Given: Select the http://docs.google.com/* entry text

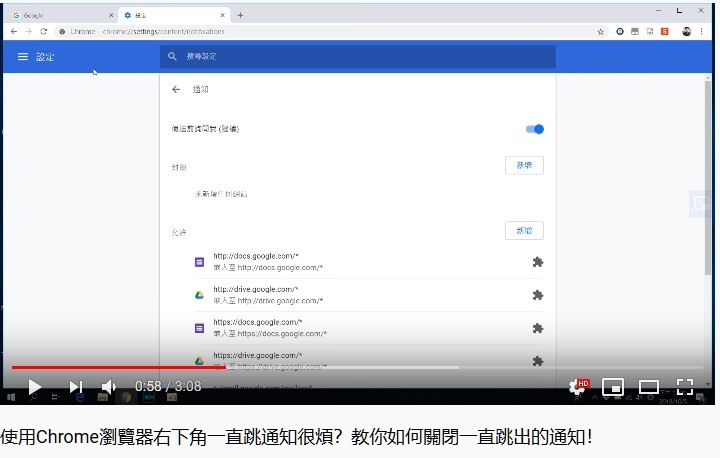Looking at the screenshot, I should tap(256, 256).
